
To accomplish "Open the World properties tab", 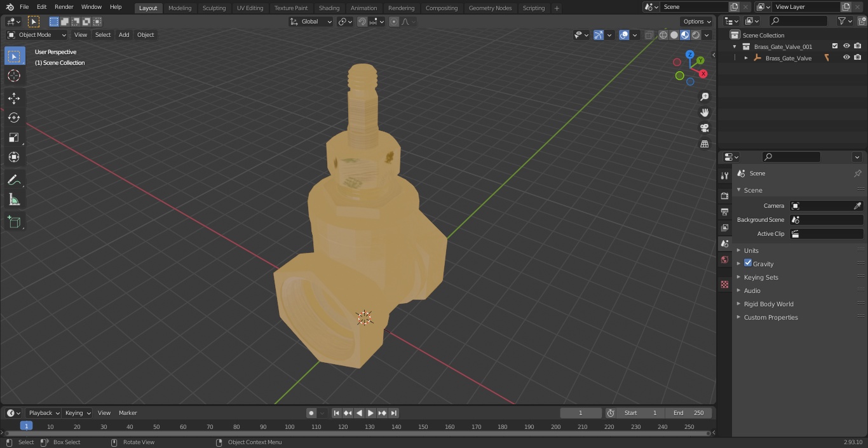I will 724,259.
